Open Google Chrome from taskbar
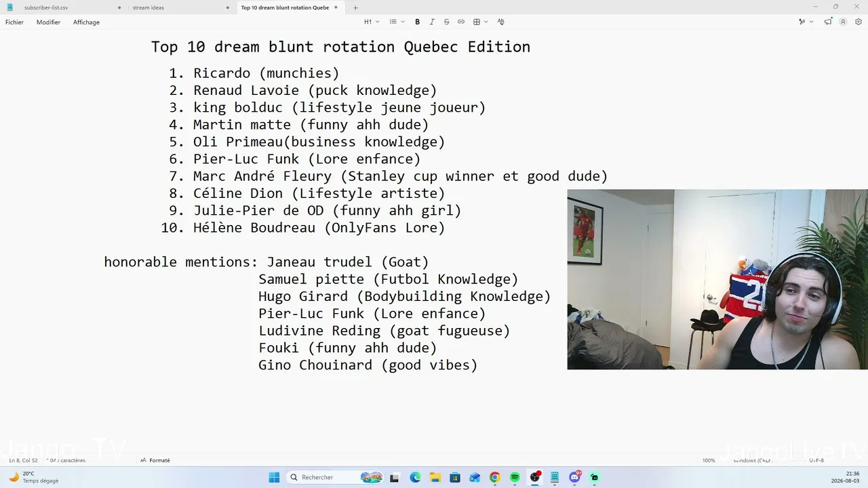This screenshot has width=868, height=488. (x=495, y=477)
